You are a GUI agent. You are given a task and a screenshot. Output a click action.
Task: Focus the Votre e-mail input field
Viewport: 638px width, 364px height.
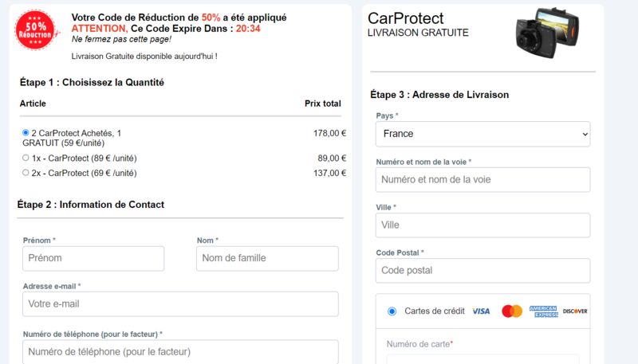coord(180,304)
